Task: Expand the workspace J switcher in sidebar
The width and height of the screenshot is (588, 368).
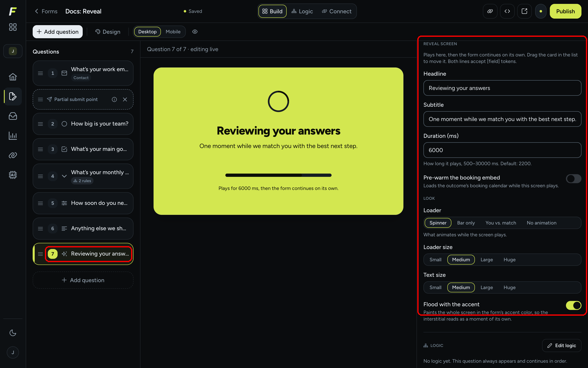Action: pos(13,51)
